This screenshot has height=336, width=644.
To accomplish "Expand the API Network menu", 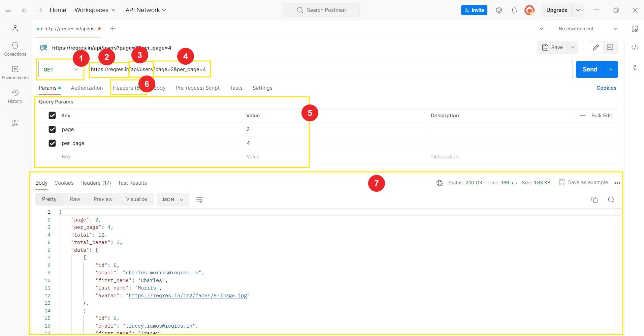I will coord(146,10).
